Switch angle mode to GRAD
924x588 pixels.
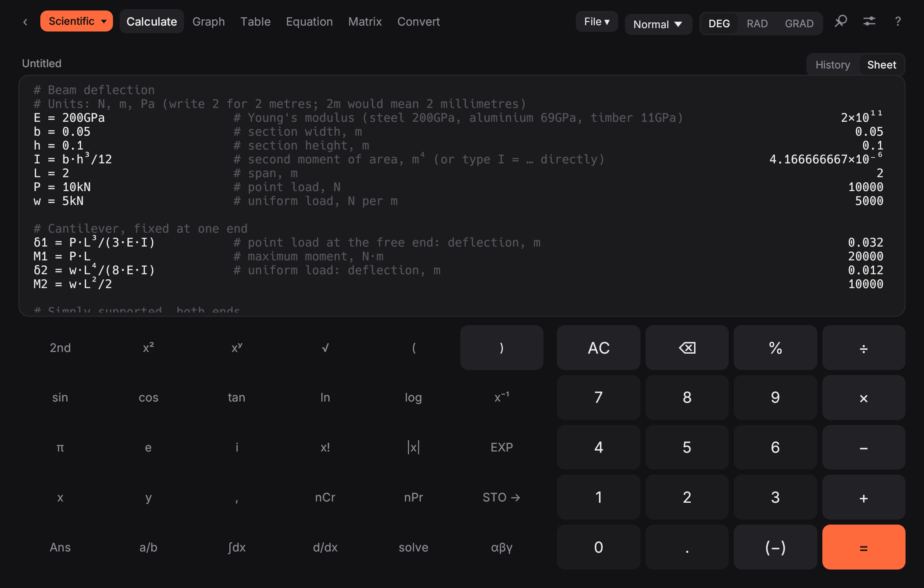click(x=799, y=24)
